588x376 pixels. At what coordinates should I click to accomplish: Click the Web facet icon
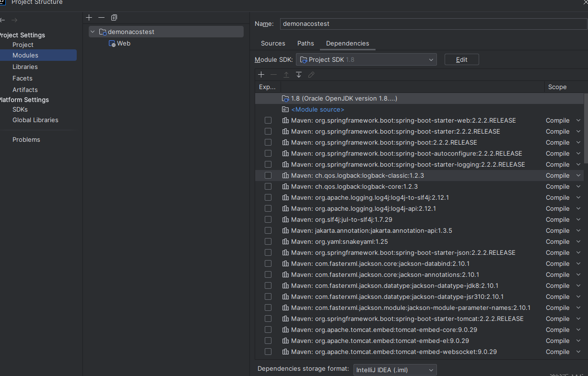click(x=112, y=43)
